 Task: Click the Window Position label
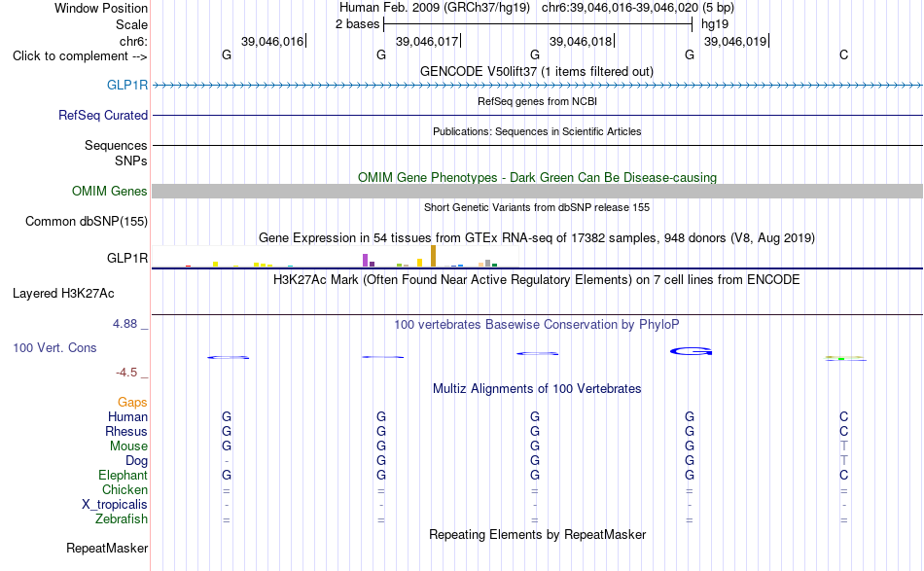pos(101,8)
